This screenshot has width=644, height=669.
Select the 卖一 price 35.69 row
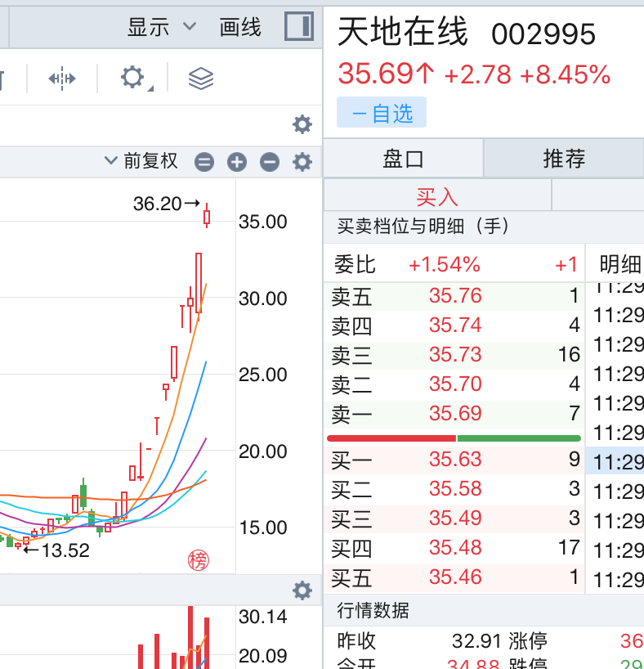454,413
